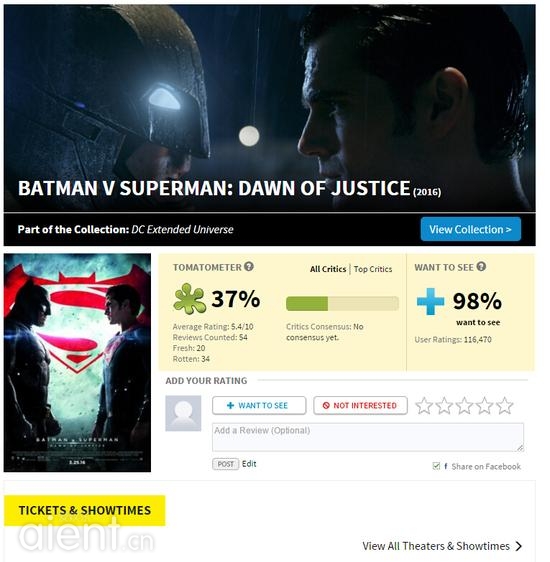Rate the movie five stars
Screen dimensions: 550x562
[504, 405]
